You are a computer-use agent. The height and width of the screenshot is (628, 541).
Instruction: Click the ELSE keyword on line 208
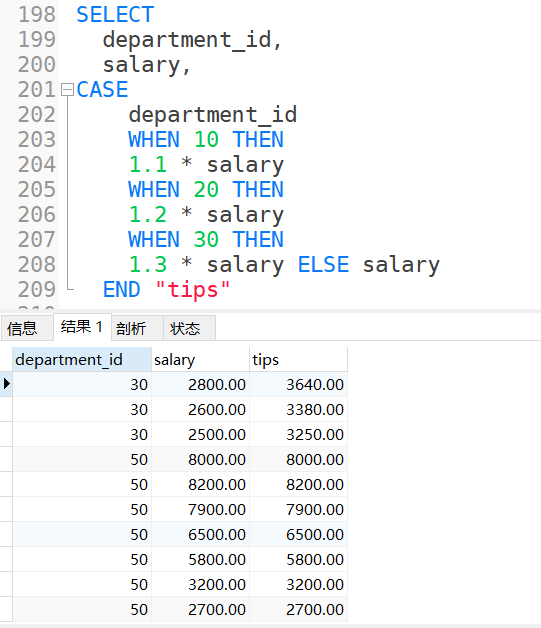coord(323,264)
